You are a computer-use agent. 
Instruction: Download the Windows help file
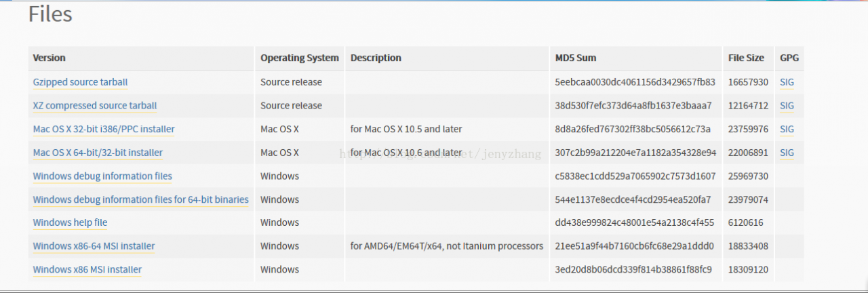click(x=70, y=222)
